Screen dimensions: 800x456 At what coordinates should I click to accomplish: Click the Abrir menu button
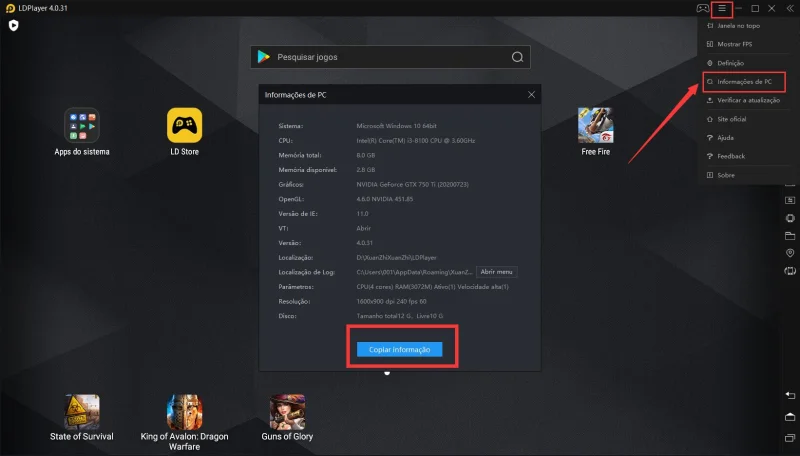(496, 272)
